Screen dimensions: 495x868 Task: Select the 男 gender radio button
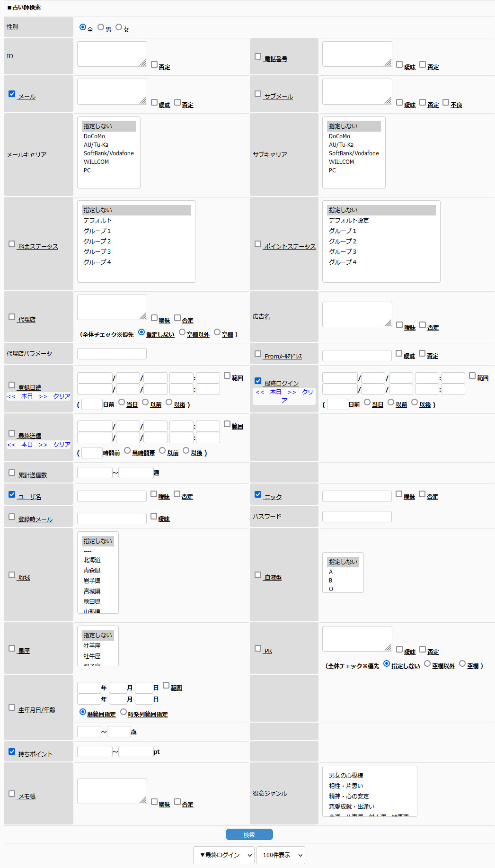click(x=101, y=27)
